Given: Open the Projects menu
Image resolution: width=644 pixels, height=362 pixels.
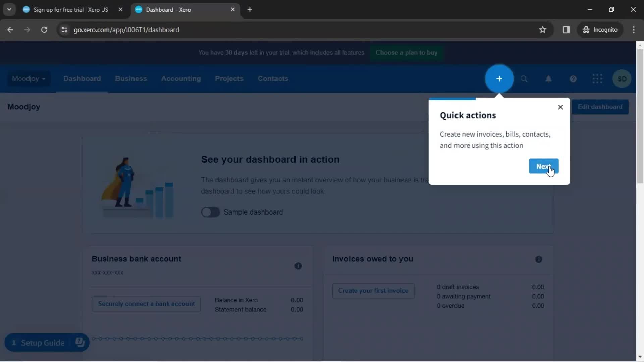Looking at the screenshot, I should tap(229, 79).
